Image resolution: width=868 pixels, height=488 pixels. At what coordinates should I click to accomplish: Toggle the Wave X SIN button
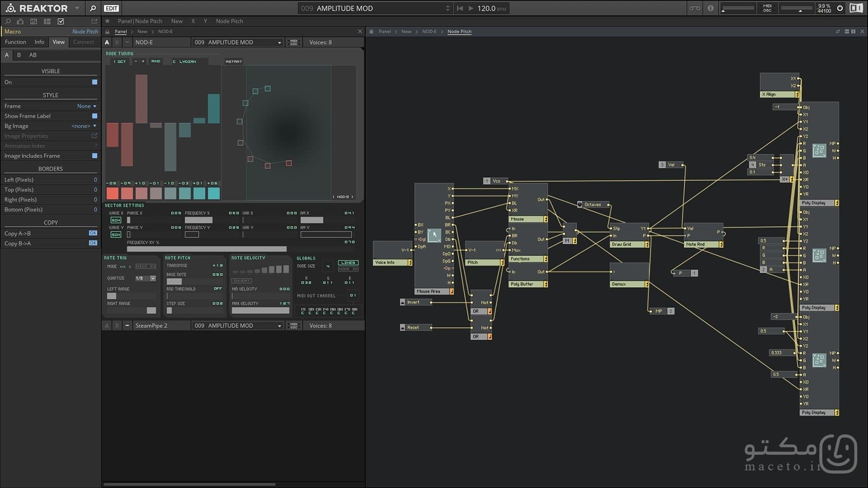pyautogui.click(x=116, y=220)
